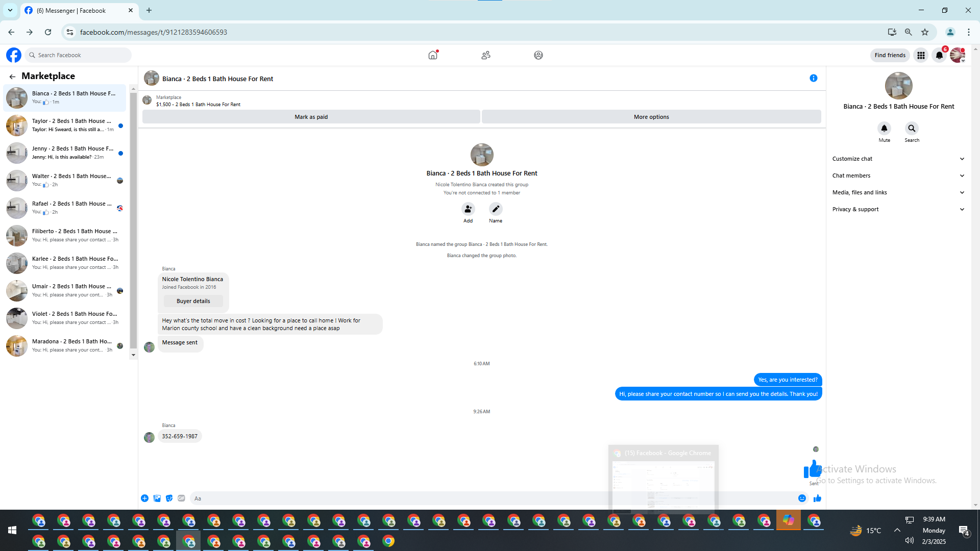Open Windows Start menu

coord(12,531)
